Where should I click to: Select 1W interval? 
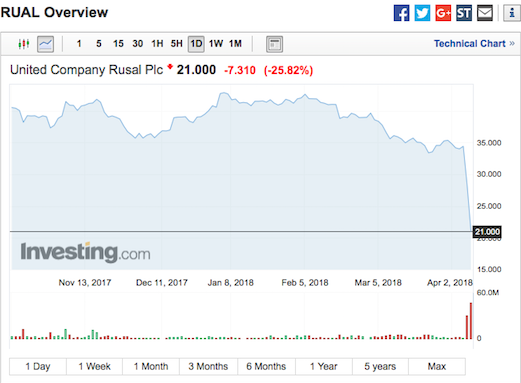pyautogui.click(x=216, y=44)
